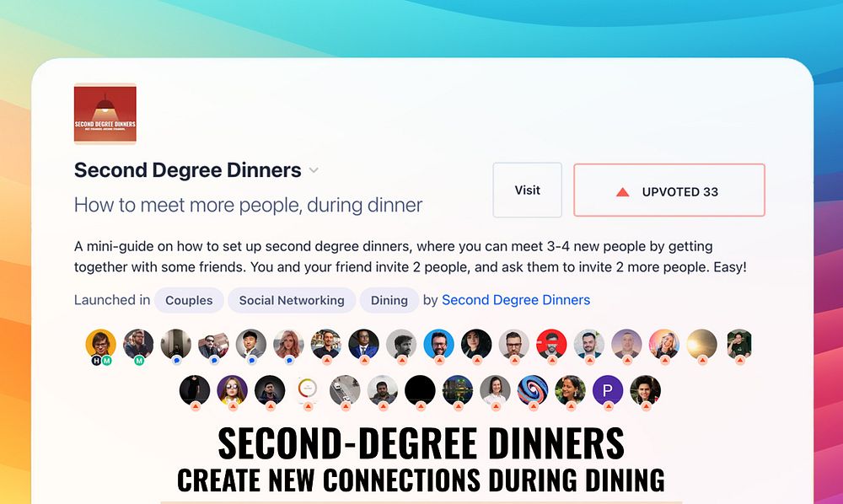
Task: Click the How to meet more people tagline
Action: click(x=248, y=206)
